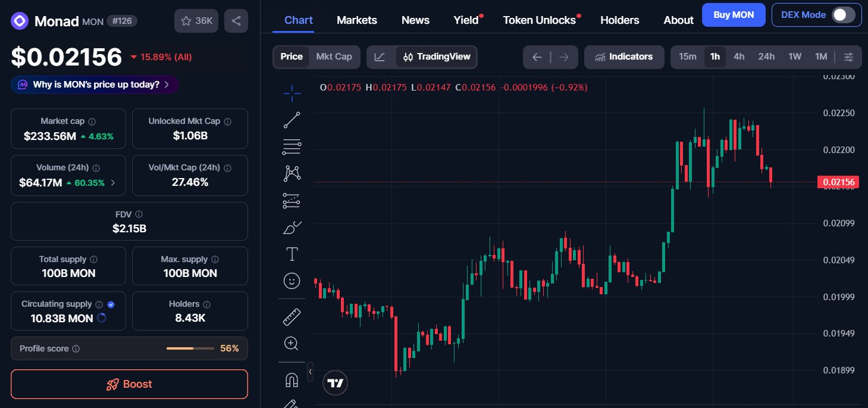The height and width of the screenshot is (408, 868).
Task: Click the 27.46% Vol/Mkt Cap value
Action: pos(190,182)
